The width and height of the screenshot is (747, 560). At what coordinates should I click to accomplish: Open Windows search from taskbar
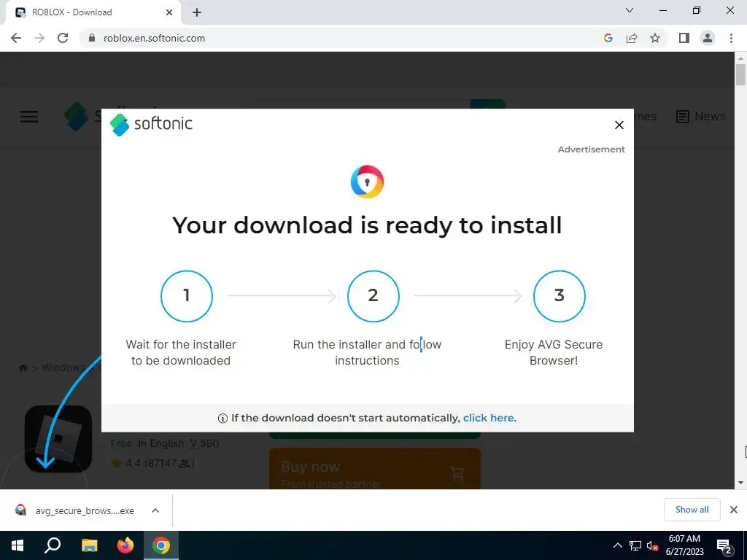pos(53,545)
